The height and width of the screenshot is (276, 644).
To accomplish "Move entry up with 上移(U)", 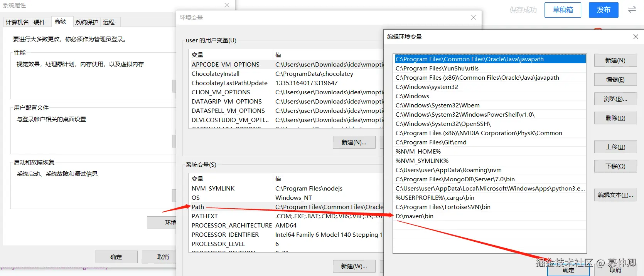I will (615, 147).
